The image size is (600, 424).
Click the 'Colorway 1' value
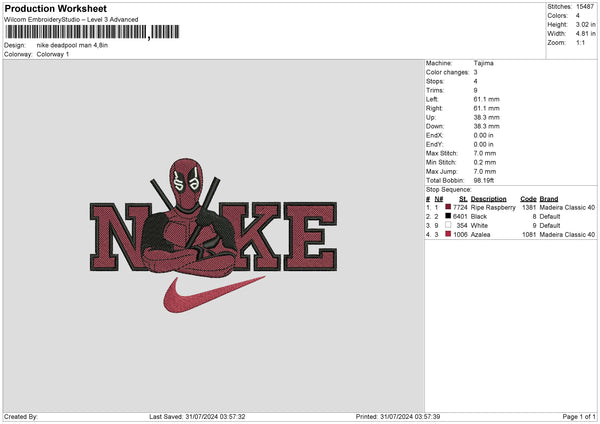click(x=53, y=54)
